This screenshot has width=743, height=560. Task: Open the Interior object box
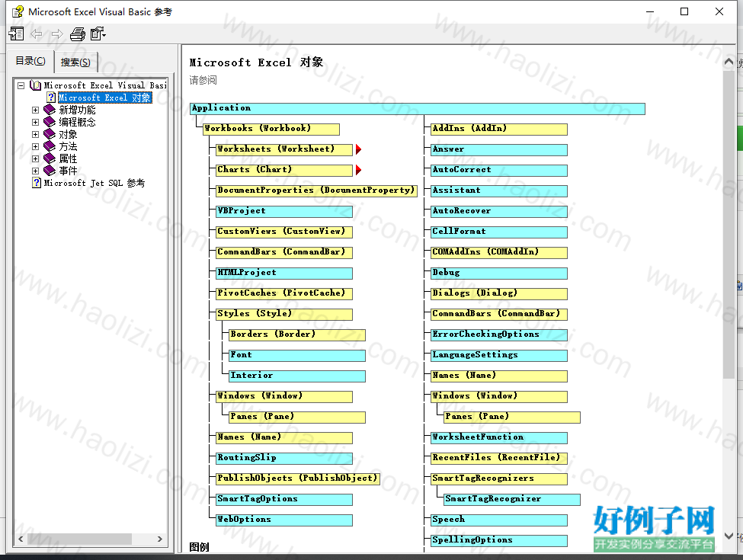click(x=297, y=376)
